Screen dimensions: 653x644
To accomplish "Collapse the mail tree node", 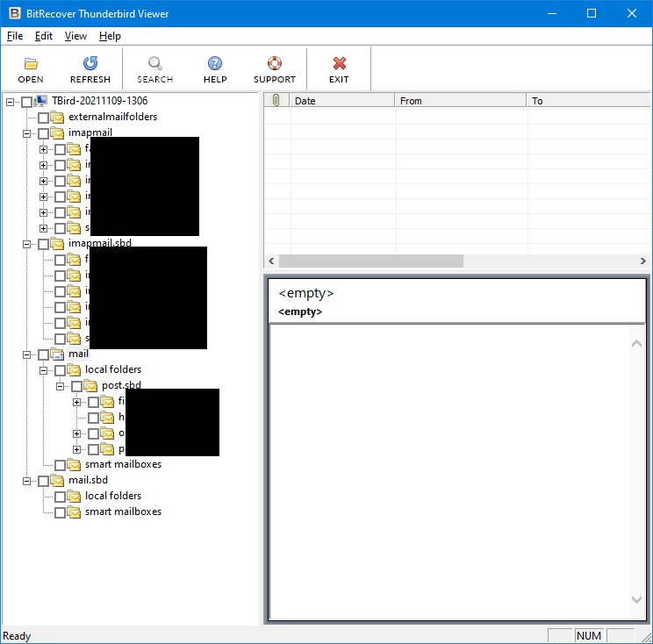I will tap(26, 355).
